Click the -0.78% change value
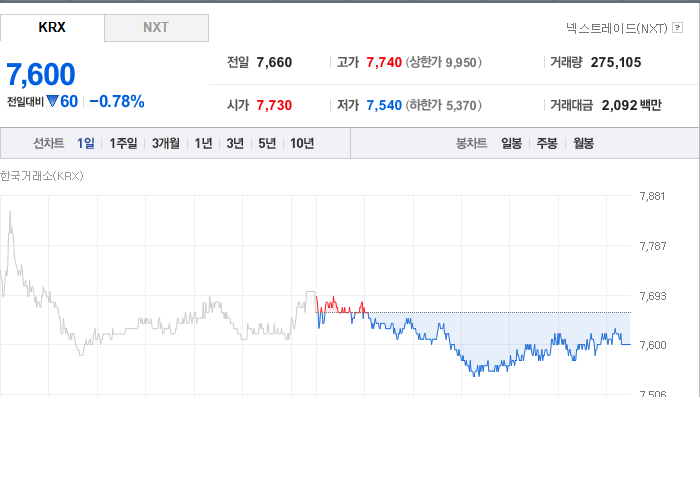 pos(117,102)
